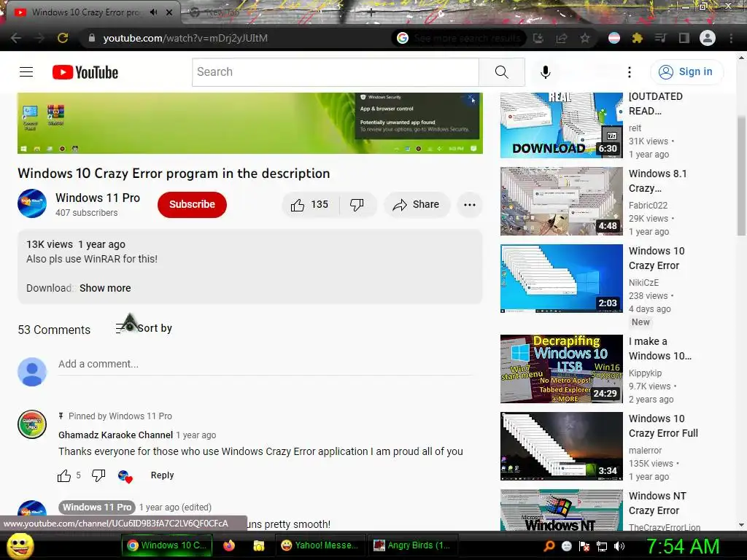747x560 pixels.
Task: Open the "I make a Windows 10…" title
Action: point(659,349)
